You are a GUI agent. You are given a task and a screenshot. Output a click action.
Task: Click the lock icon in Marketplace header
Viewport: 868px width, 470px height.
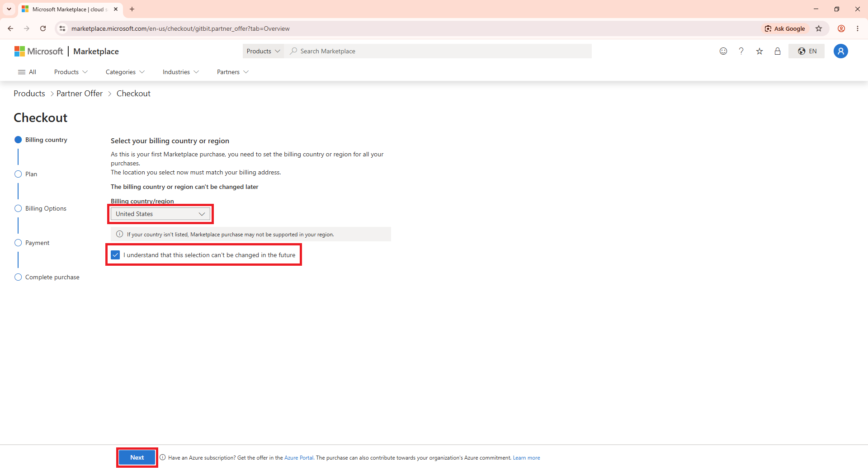tap(778, 51)
